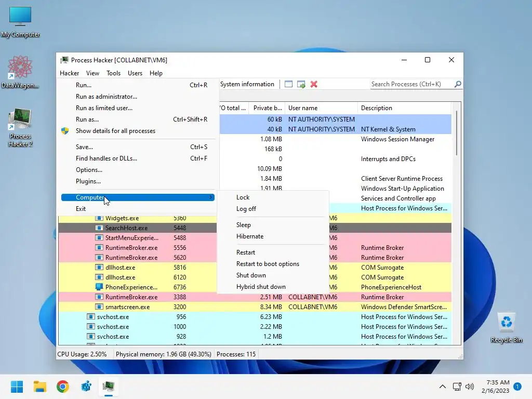Click the Search Processes input field
Image resolution: width=532 pixels, height=399 pixels.
[x=412, y=84]
